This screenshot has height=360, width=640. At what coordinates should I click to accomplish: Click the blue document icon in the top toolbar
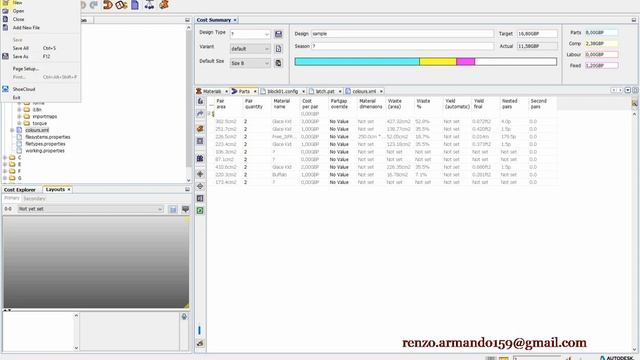(135, 5)
